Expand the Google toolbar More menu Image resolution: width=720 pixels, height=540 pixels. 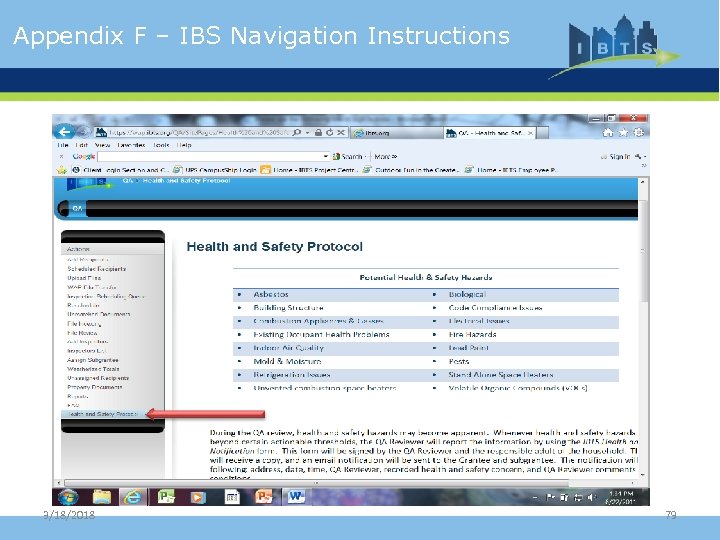pos(385,157)
